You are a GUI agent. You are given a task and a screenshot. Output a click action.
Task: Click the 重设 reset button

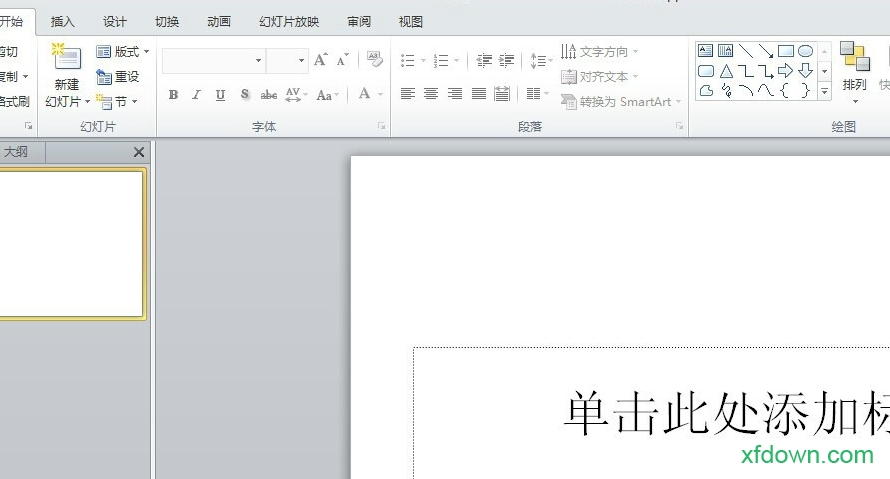tap(117, 77)
